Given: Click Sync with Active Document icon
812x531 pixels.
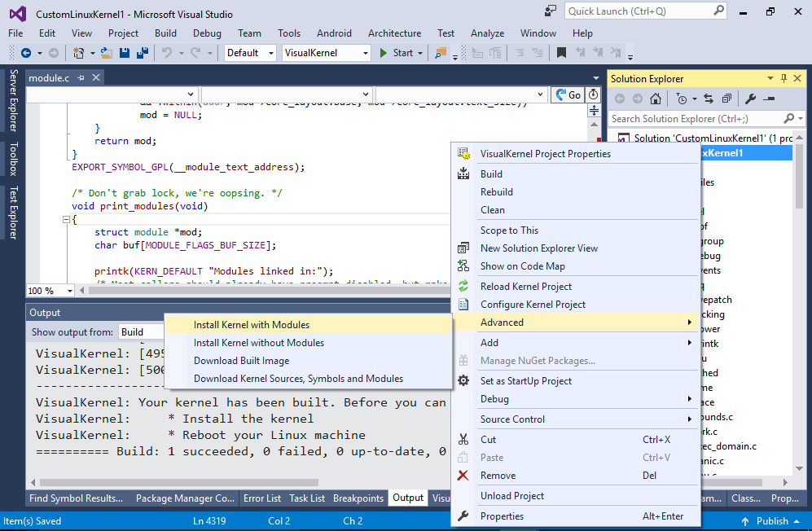Looking at the screenshot, I should pyautogui.click(x=709, y=99).
